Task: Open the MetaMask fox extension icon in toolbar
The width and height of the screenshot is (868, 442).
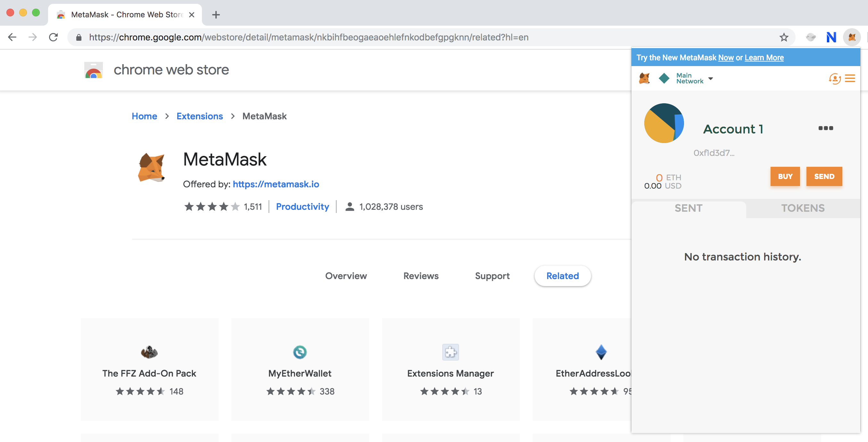Action: coord(851,37)
